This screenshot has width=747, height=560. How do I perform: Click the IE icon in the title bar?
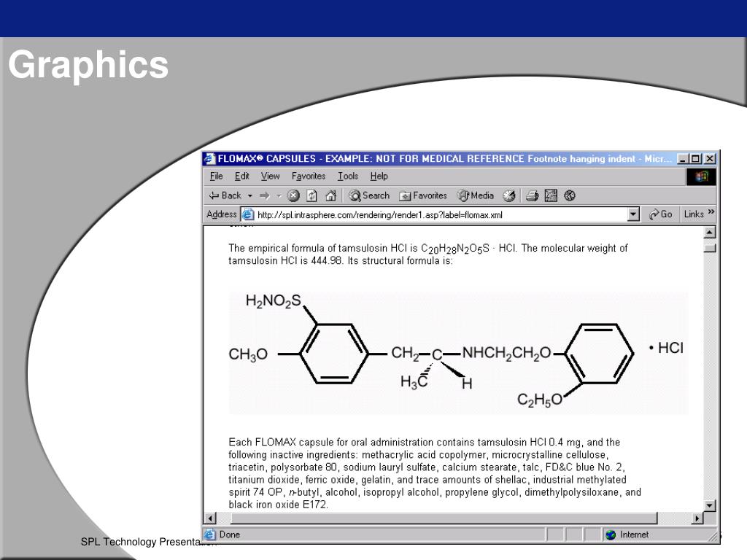[210, 158]
